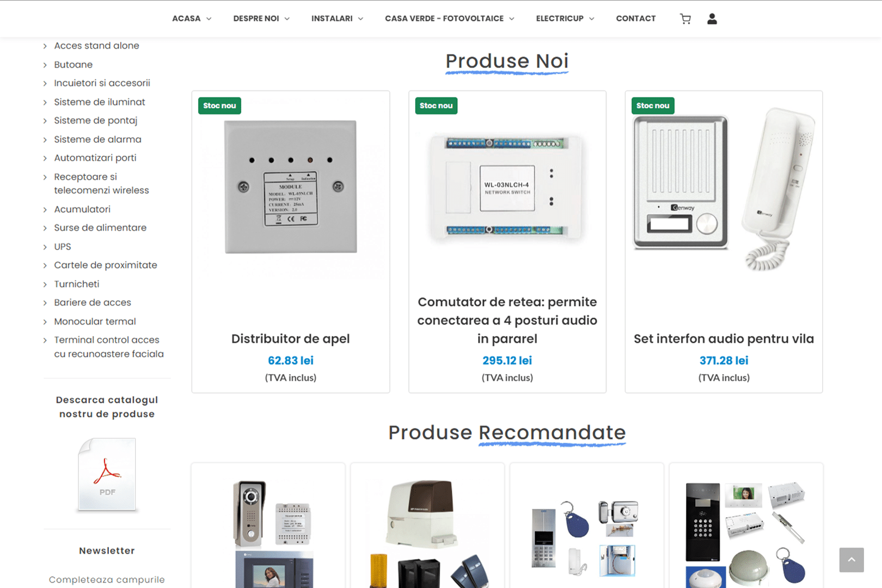
Task: Open Sisteme de alarma category
Action: point(97,139)
